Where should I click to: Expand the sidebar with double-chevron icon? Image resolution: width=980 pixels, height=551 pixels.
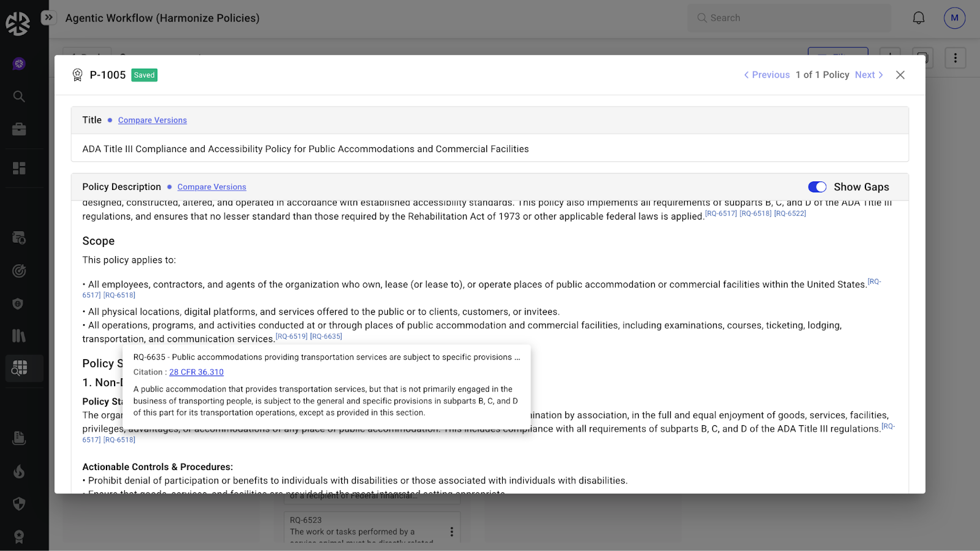pyautogui.click(x=48, y=18)
